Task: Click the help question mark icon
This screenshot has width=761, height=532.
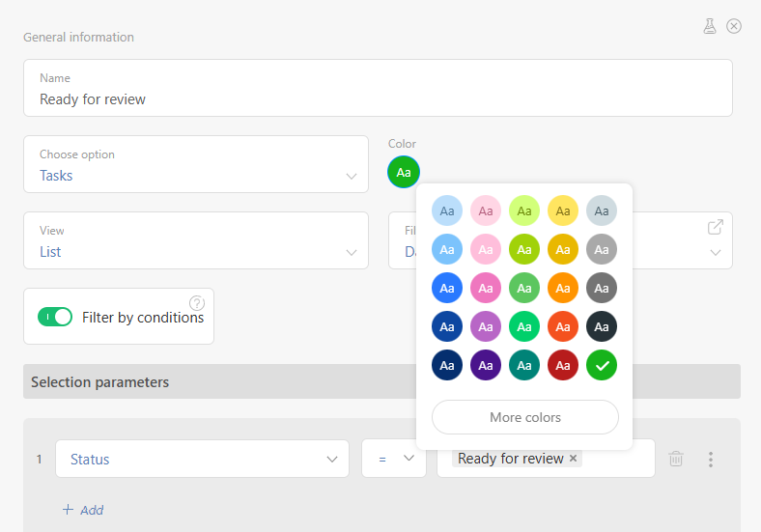Action: 197,302
